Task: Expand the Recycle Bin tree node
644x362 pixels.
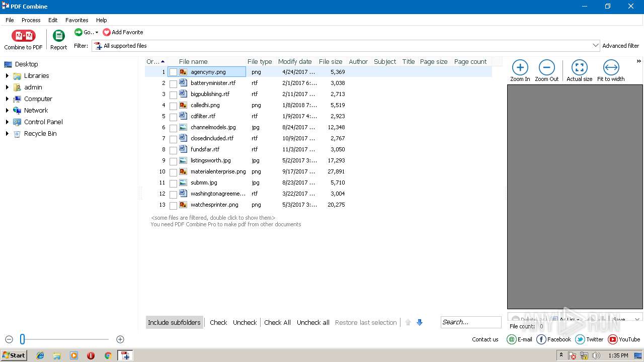Action: pyautogui.click(x=7, y=134)
